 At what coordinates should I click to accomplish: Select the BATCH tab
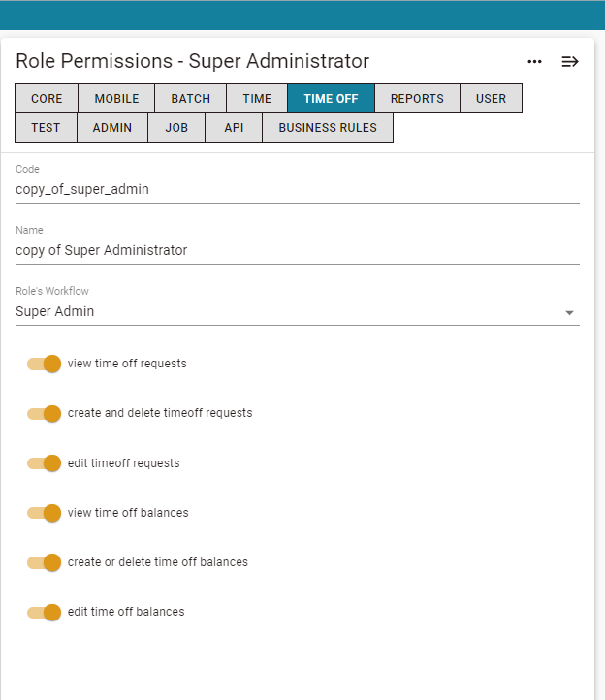pyautogui.click(x=191, y=98)
